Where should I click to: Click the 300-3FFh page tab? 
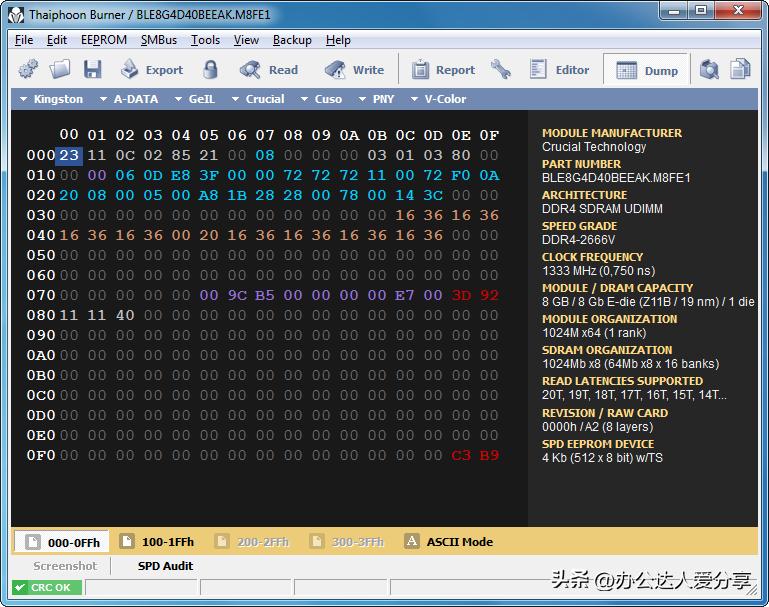(347, 542)
